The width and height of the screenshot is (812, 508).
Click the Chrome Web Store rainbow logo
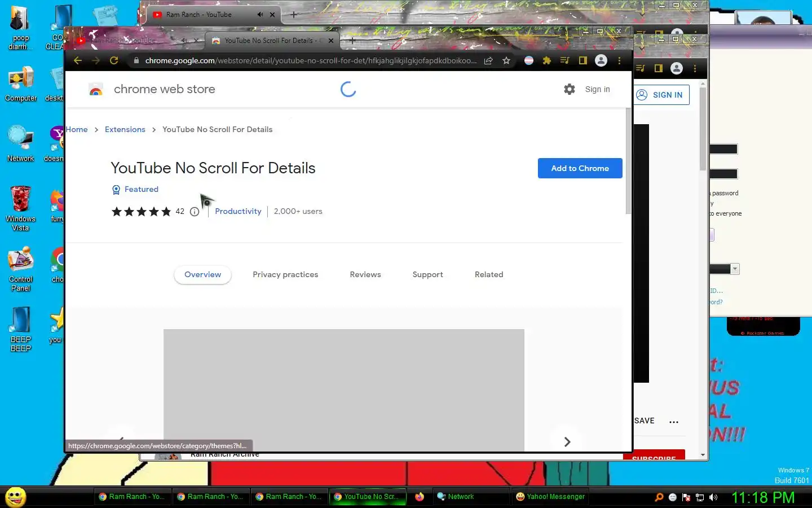click(x=96, y=89)
